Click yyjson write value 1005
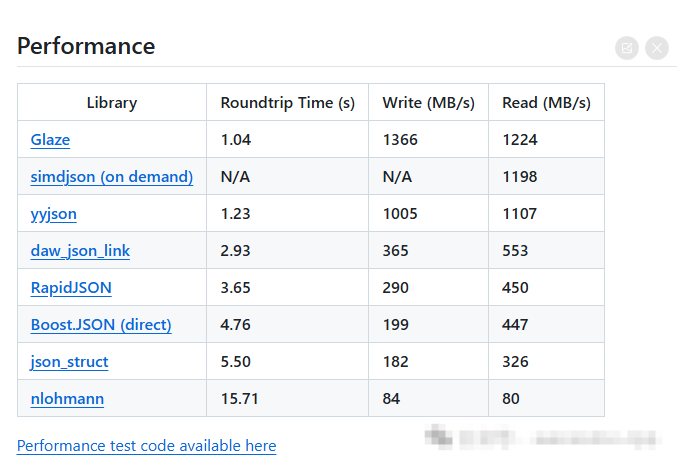Image resolution: width=689 pixels, height=470 pixels. (400, 214)
